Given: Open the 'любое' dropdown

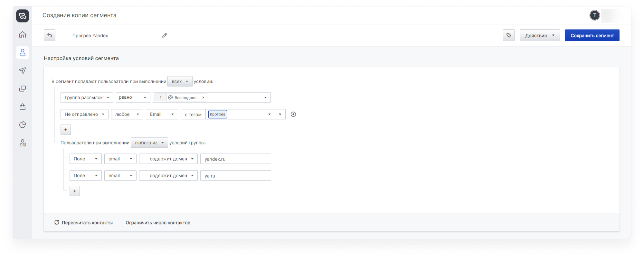Looking at the screenshot, I should tap(127, 114).
